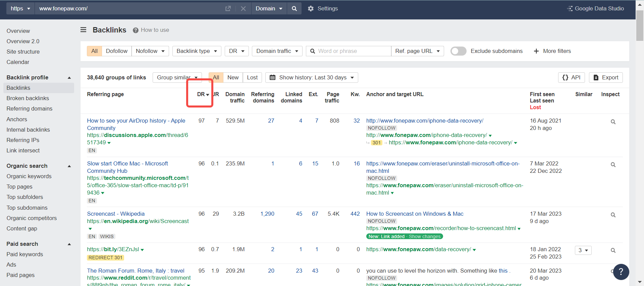Click the hamburger menu icon beside Backlinks
This screenshot has height=286, width=644.
[84, 30]
